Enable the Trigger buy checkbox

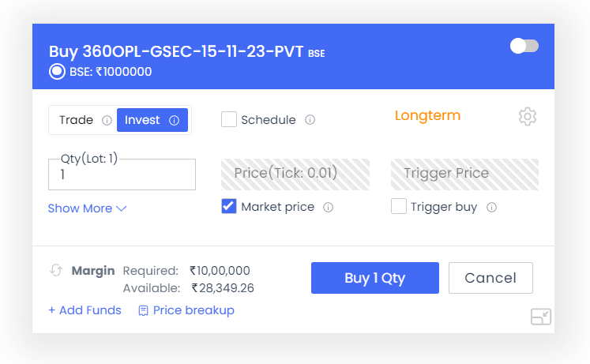click(x=399, y=206)
